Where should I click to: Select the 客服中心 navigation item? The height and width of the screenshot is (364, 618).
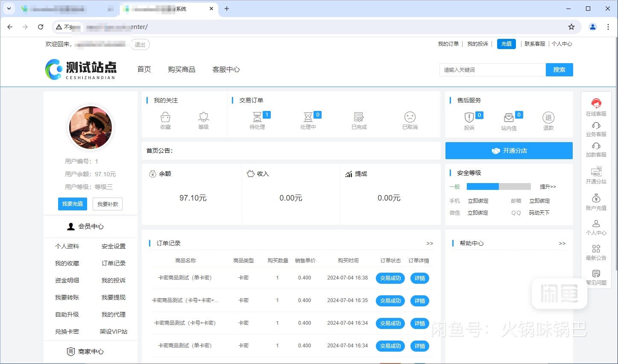(226, 70)
